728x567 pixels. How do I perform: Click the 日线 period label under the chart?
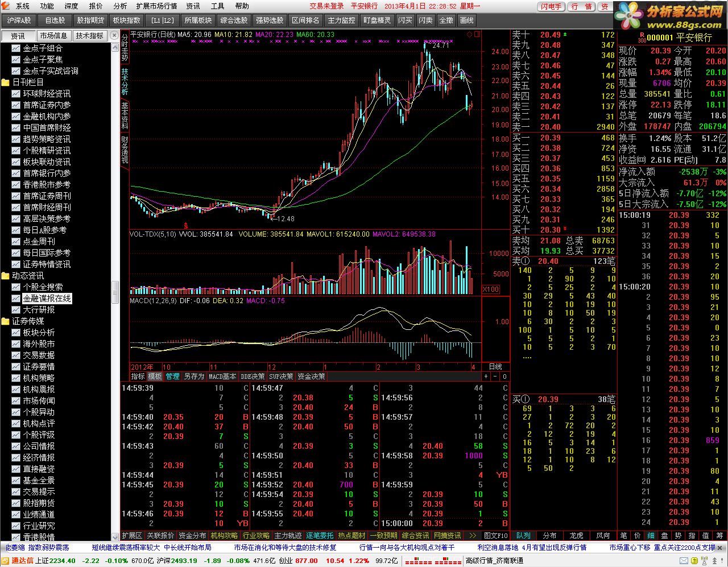pyautogui.click(x=495, y=367)
